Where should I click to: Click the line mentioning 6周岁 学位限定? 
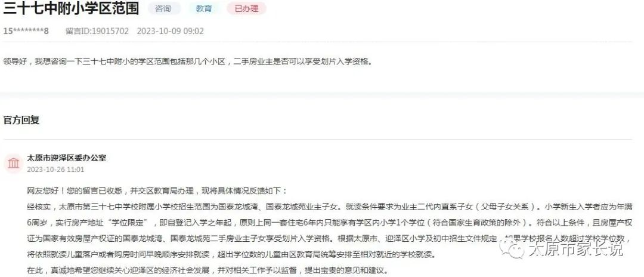[x=329, y=222]
